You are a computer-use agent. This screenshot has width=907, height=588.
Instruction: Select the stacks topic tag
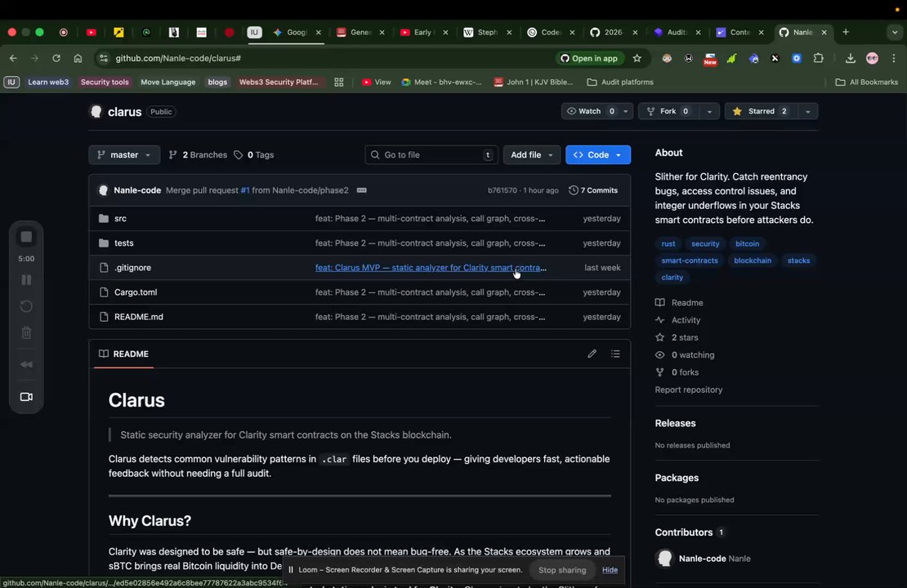coord(798,261)
